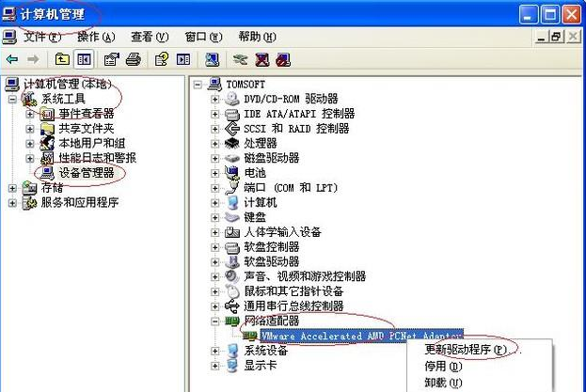Select the VMware Accelerated AMD PCNet Adapter
The height and width of the screenshot is (392, 586).
coord(362,336)
